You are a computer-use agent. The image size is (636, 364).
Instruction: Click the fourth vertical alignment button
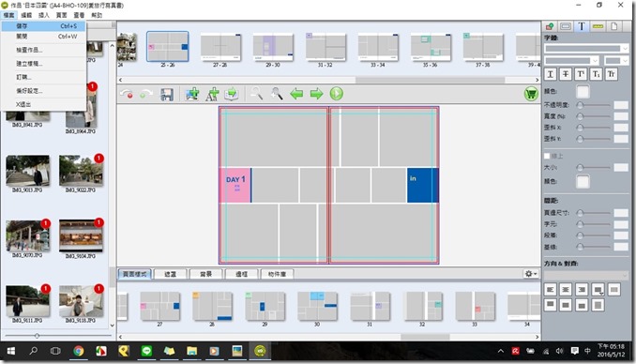[598, 304]
